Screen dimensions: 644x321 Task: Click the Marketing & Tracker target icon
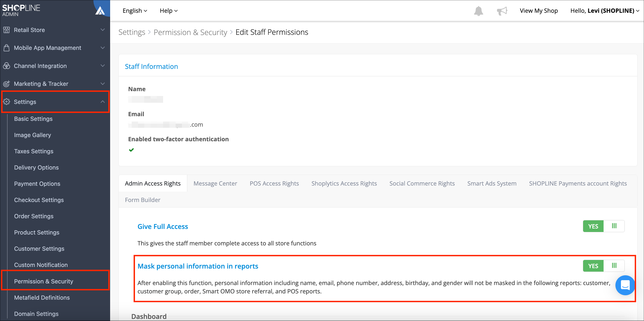[7, 84]
